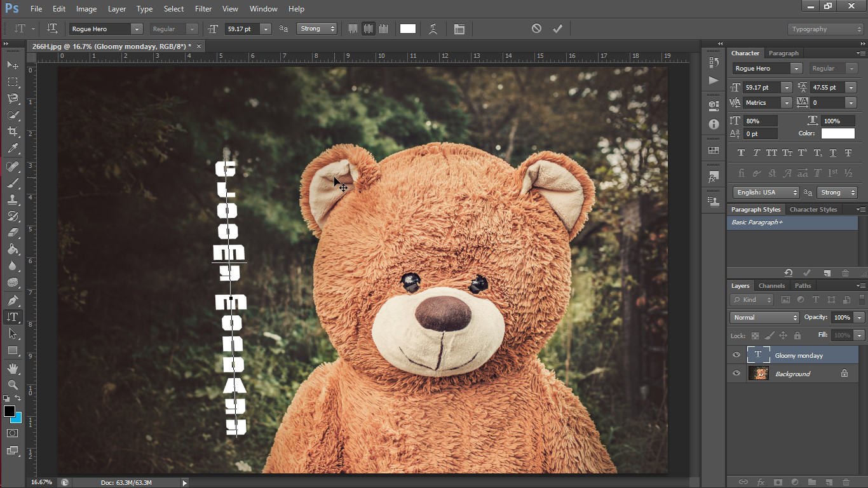This screenshot has width=868, height=488.
Task: Hide the Gloomy mondayy text layer
Action: tap(736, 355)
